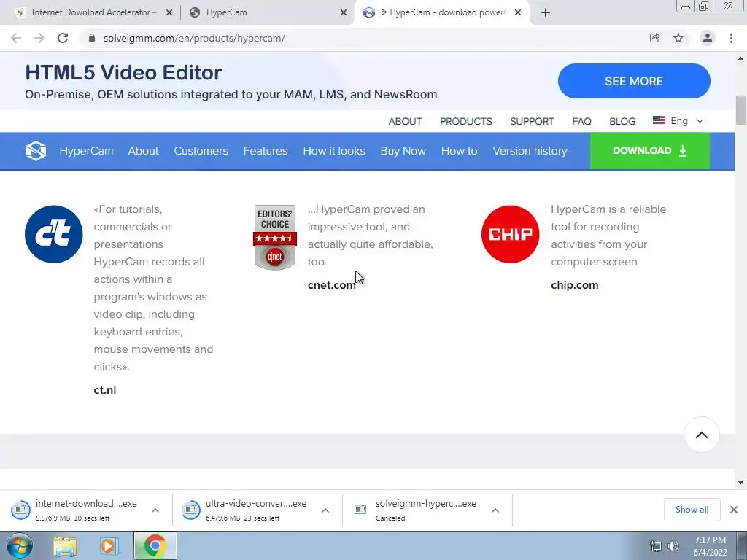
Task: Open PRODUCTS in top site menu
Action: [x=465, y=122]
